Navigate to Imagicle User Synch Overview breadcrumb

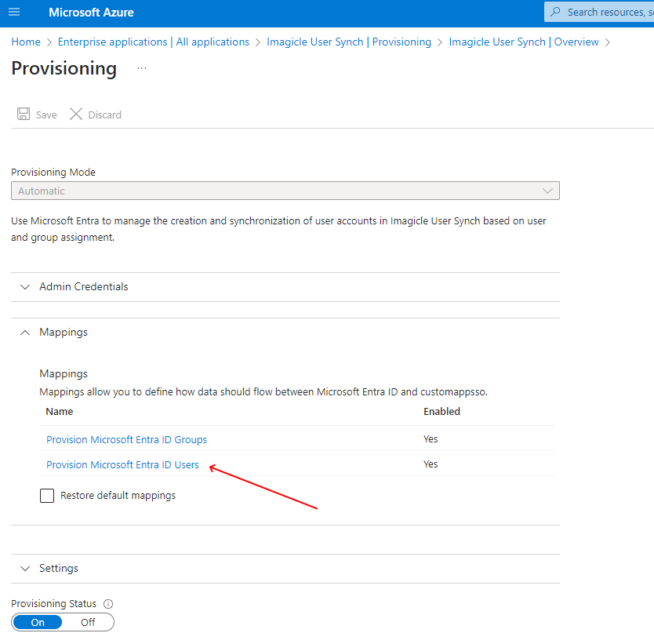[523, 42]
